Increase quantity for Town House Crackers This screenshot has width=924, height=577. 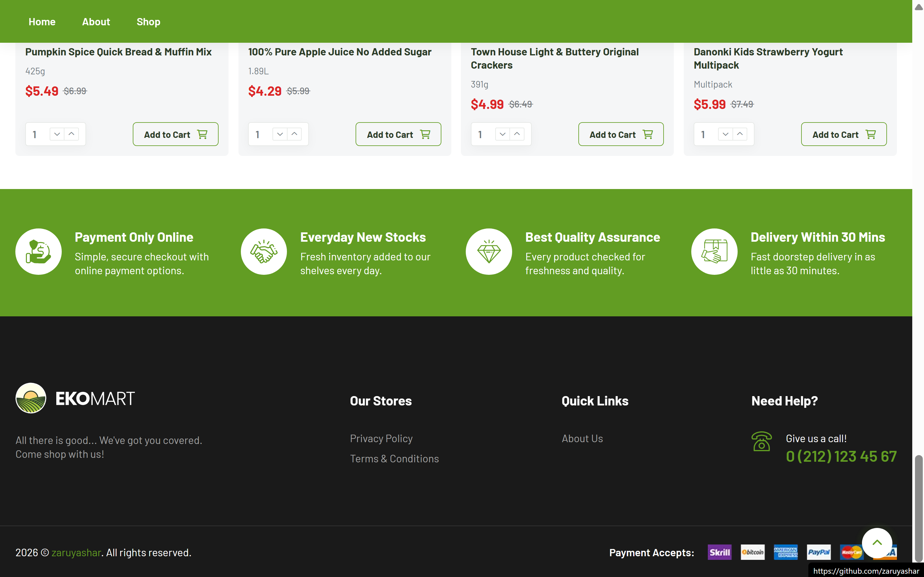click(517, 134)
